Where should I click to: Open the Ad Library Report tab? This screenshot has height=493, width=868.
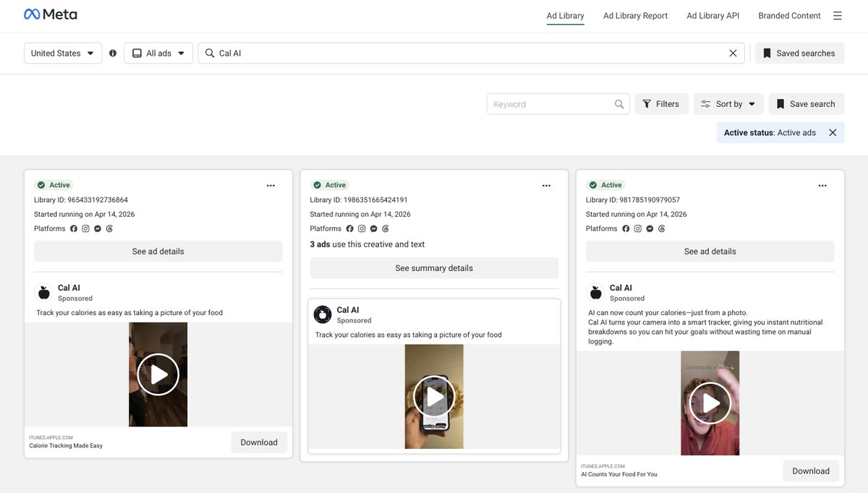[636, 16]
